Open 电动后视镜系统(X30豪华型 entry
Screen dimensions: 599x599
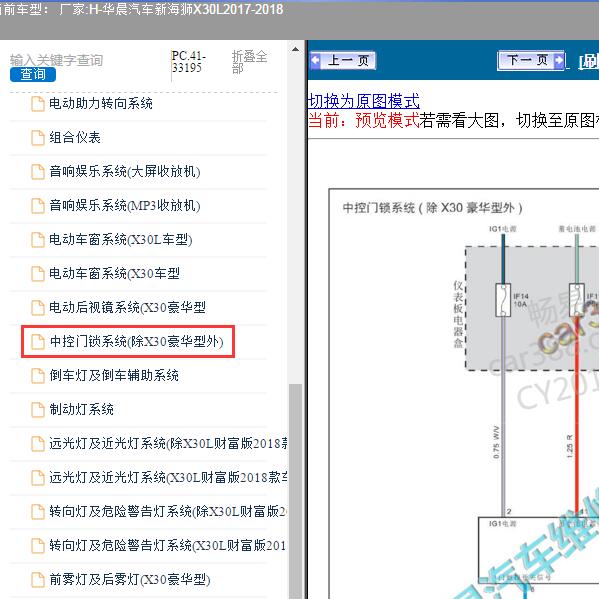[128, 308]
